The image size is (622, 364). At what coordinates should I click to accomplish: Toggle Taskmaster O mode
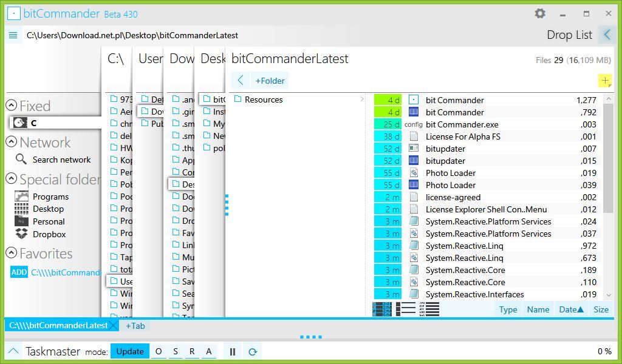tap(159, 351)
